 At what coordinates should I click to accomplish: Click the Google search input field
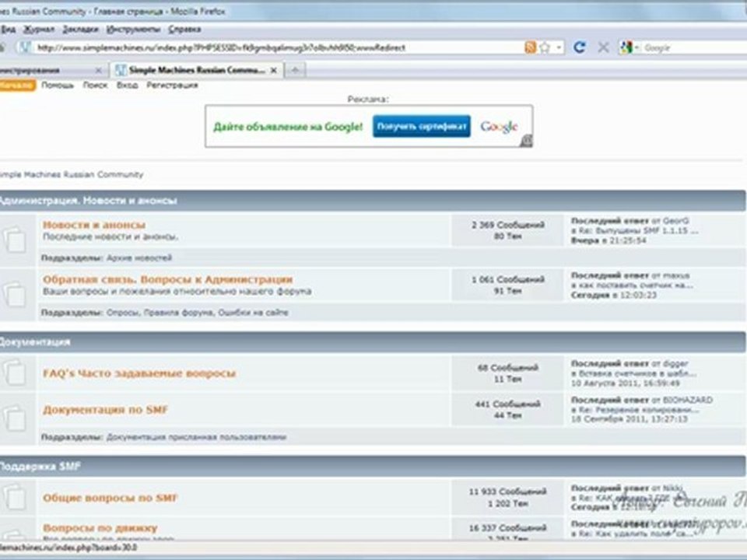tap(694, 47)
